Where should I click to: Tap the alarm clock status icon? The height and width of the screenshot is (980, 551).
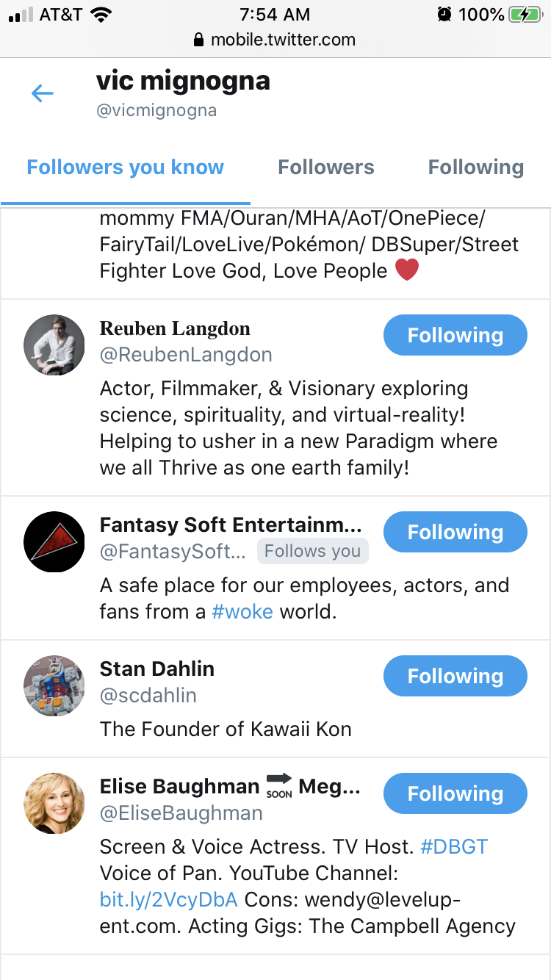(x=444, y=14)
